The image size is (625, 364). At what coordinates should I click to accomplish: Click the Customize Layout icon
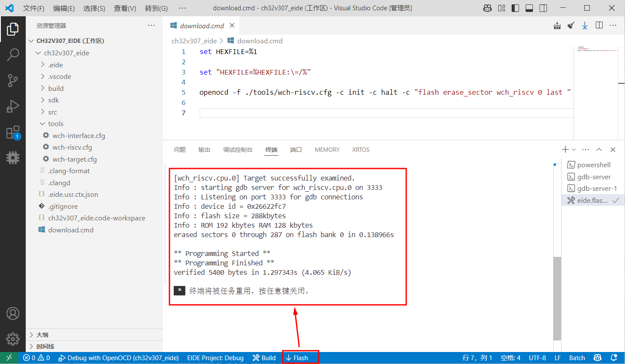501,8
